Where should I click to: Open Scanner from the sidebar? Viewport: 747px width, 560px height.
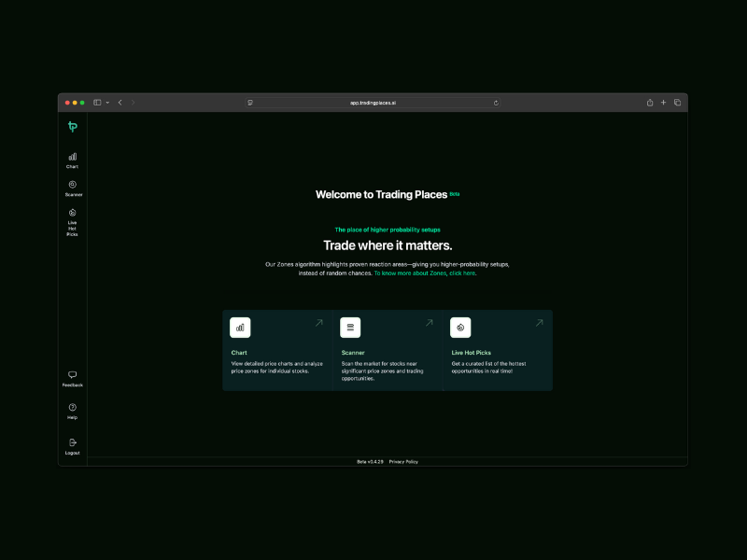click(x=74, y=189)
